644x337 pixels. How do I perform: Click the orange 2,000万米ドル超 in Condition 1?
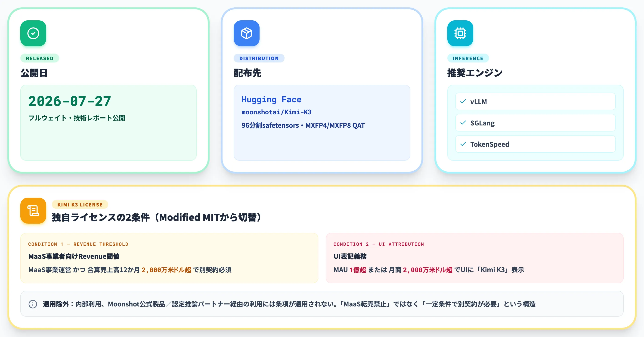(x=166, y=270)
